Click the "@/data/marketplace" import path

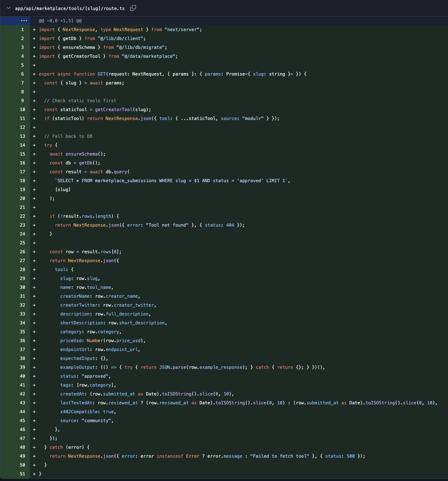coord(148,56)
